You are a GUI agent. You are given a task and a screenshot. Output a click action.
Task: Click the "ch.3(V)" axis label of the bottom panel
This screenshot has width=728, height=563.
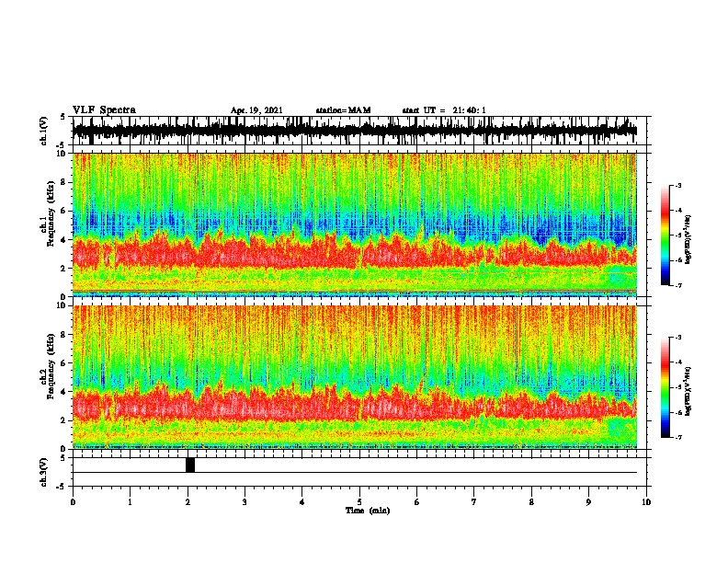coord(44,472)
